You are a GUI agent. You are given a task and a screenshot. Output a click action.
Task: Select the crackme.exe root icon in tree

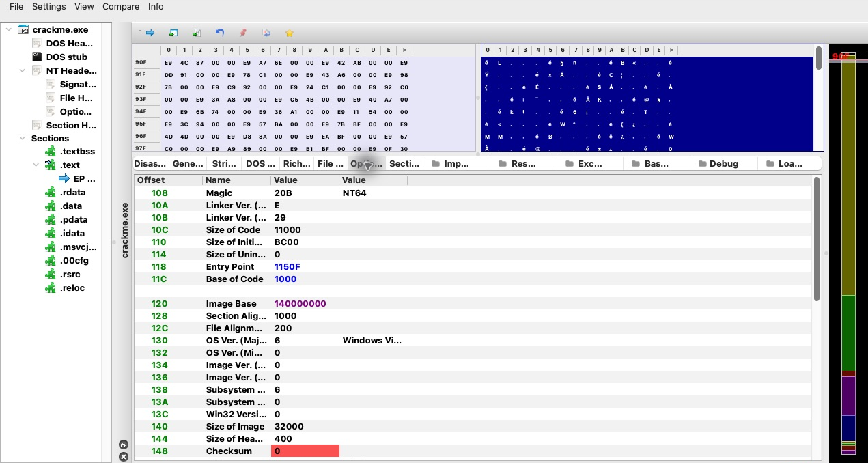23,30
